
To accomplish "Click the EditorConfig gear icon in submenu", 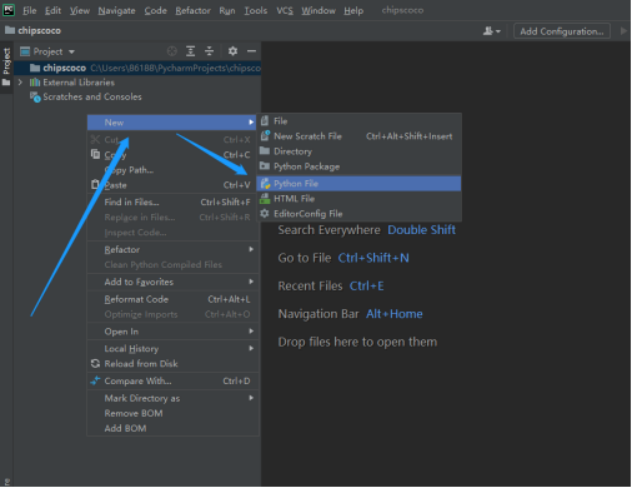I will [265, 213].
